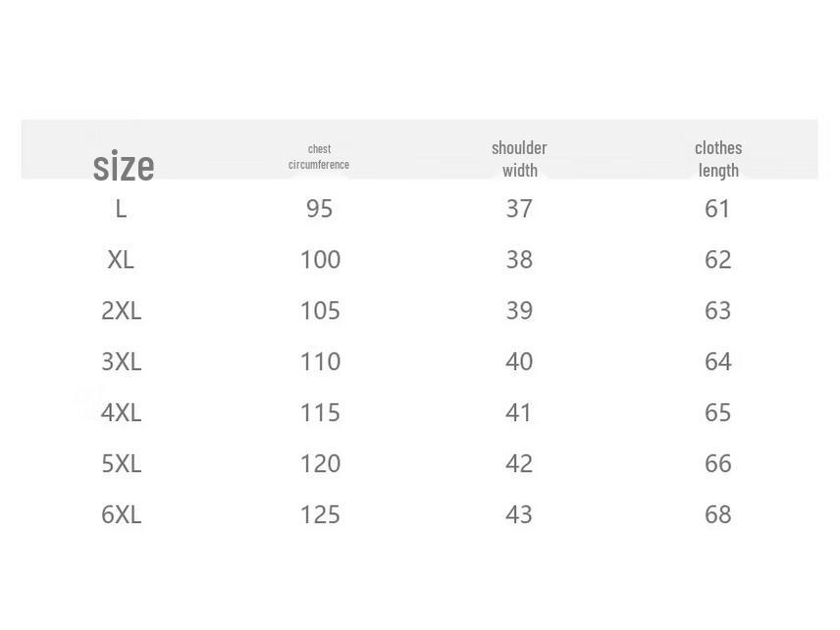Image resolution: width=840 pixels, height=630 pixels.
Task: Click chest value 95 for size L
Action: pos(320,209)
